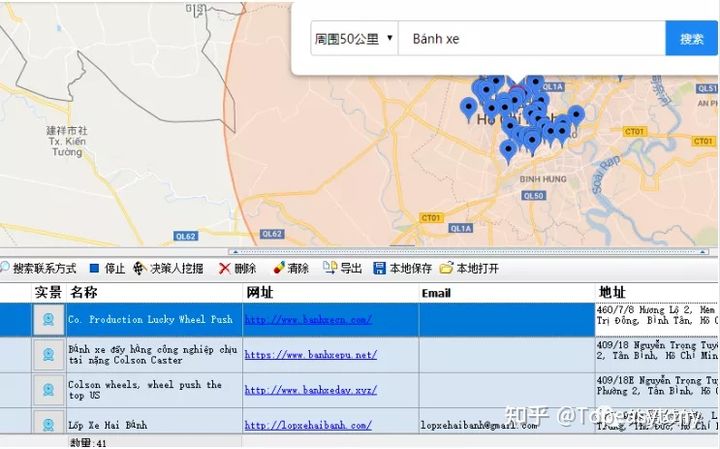Image resolution: width=720 pixels, height=449 pixels.
Task: Click the folder open icon
Action: [446, 268]
